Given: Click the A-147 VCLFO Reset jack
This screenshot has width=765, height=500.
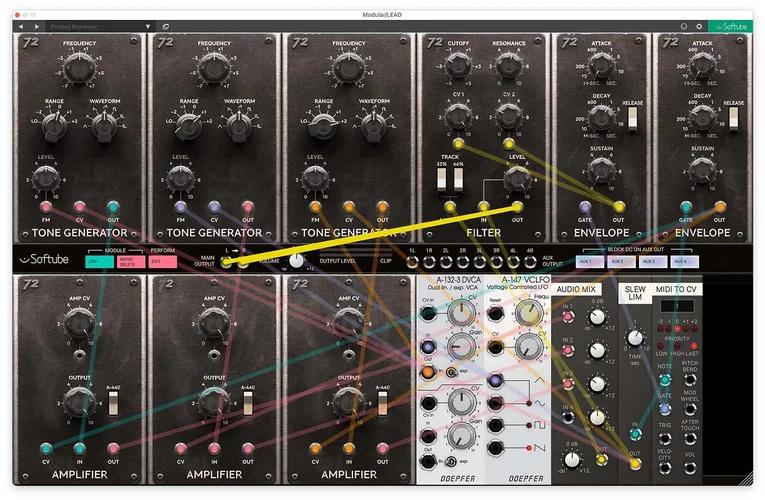Looking at the screenshot, I should tap(495, 314).
